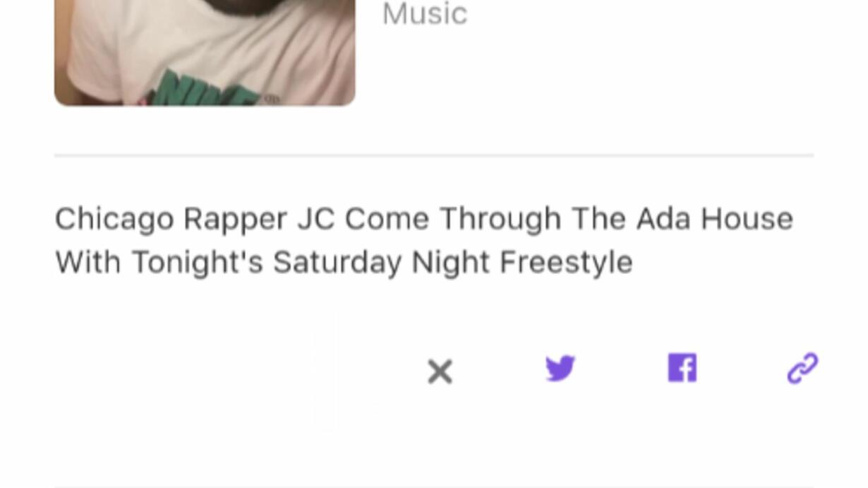Select the gray Music label beside the thumbnail
The width and height of the screenshot is (868, 488).
425,13
